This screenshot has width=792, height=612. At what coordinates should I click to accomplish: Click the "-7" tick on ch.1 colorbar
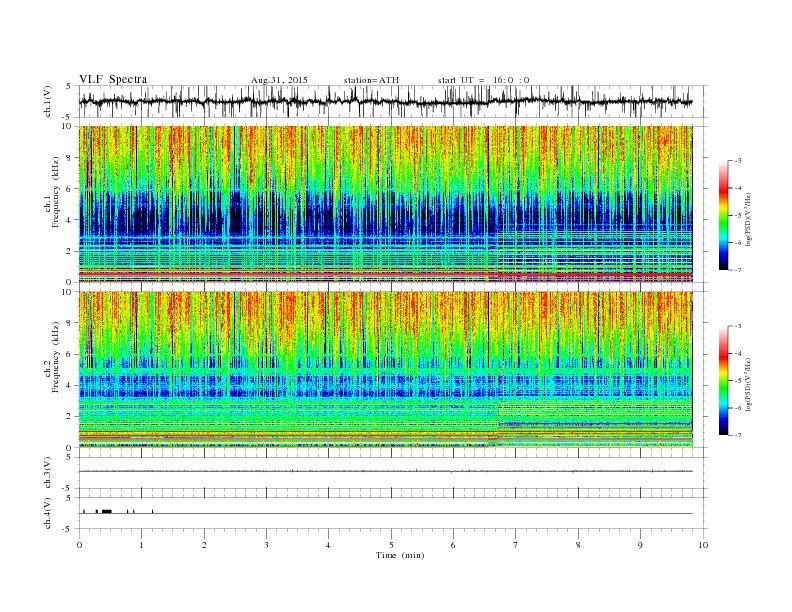738,270
